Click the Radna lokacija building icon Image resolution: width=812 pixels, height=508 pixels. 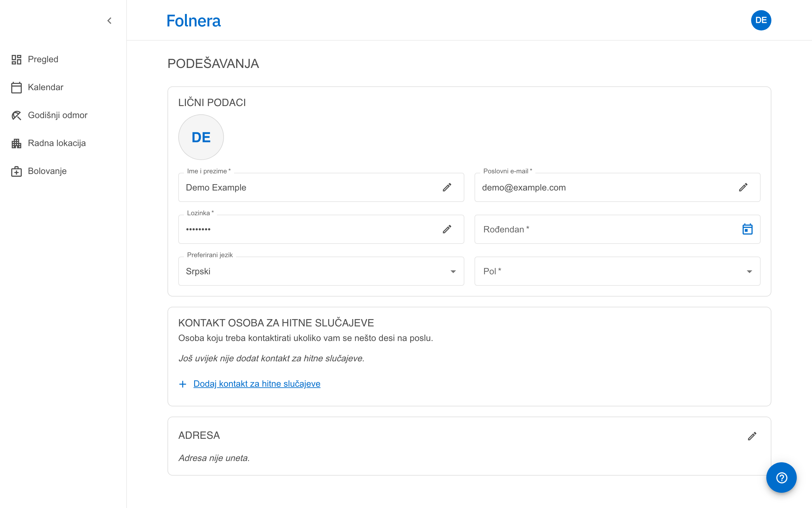(16, 143)
